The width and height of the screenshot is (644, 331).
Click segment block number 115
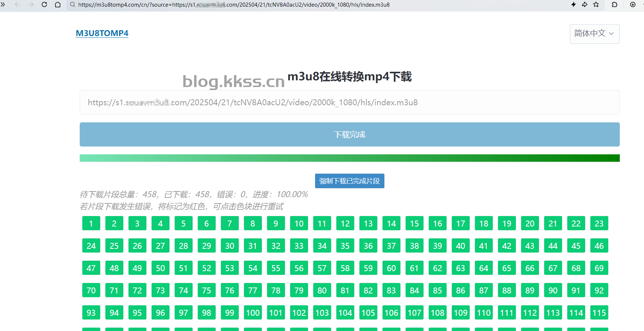(x=599, y=313)
